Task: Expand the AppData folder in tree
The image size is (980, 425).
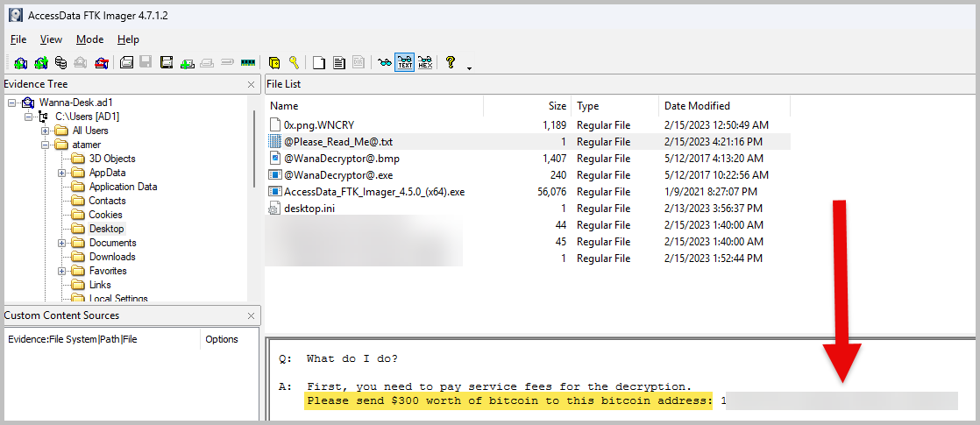Action: tap(62, 173)
